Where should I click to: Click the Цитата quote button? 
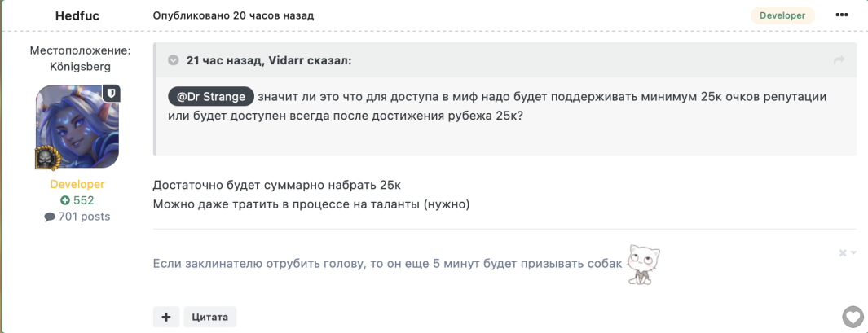[209, 317]
